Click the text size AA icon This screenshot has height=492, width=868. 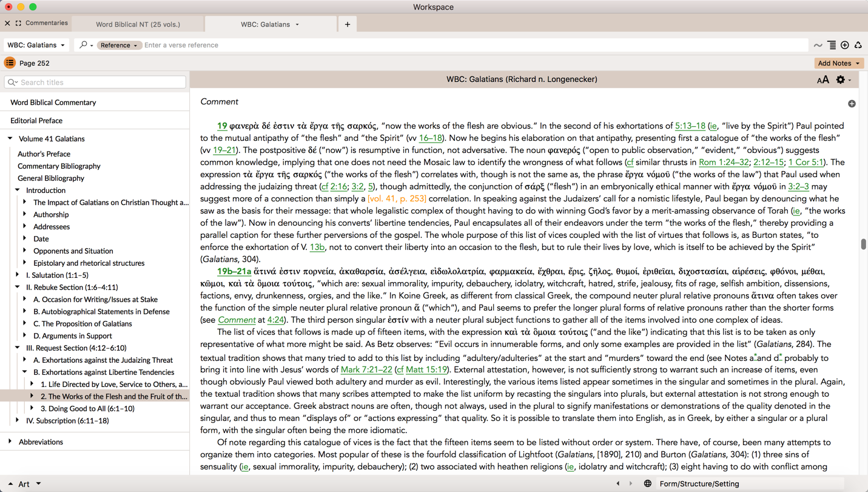823,80
